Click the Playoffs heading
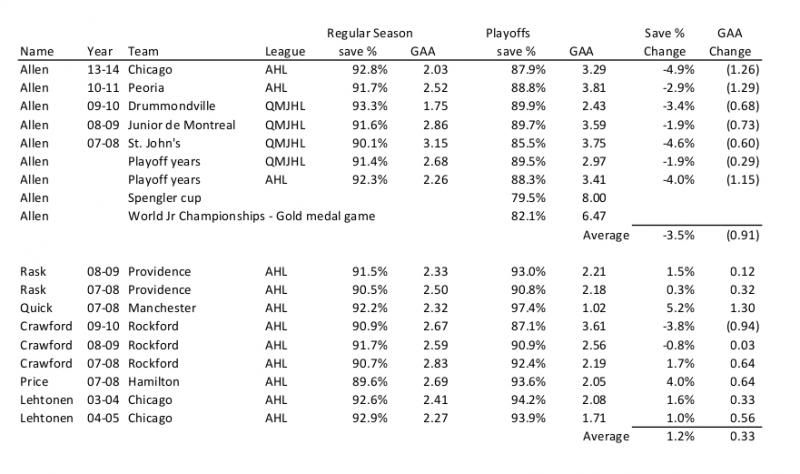 tap(508, 33)
